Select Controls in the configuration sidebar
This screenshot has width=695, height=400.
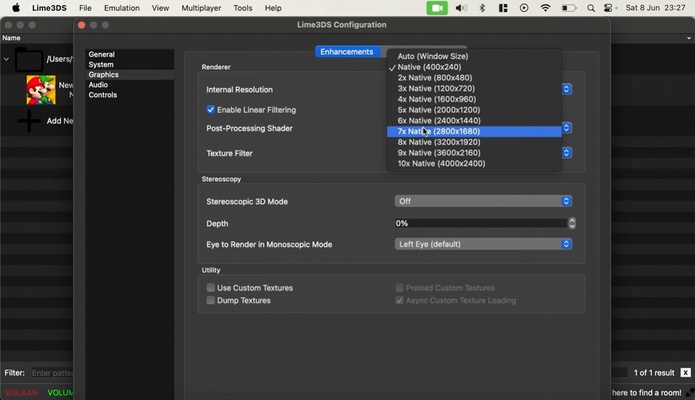[x=102, y=95]
